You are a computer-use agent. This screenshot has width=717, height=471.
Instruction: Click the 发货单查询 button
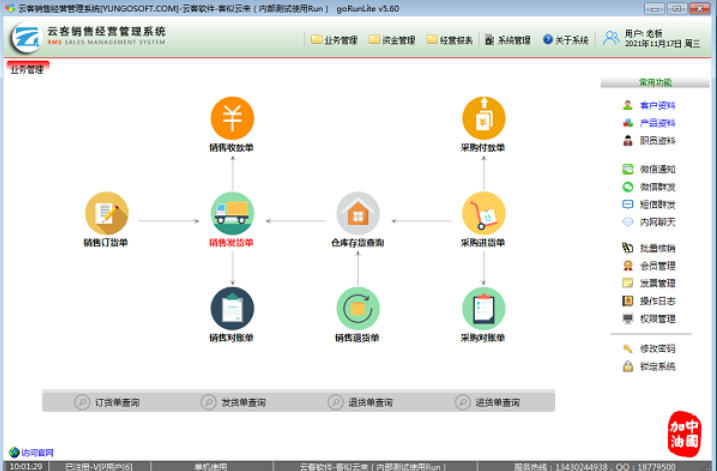233,402
